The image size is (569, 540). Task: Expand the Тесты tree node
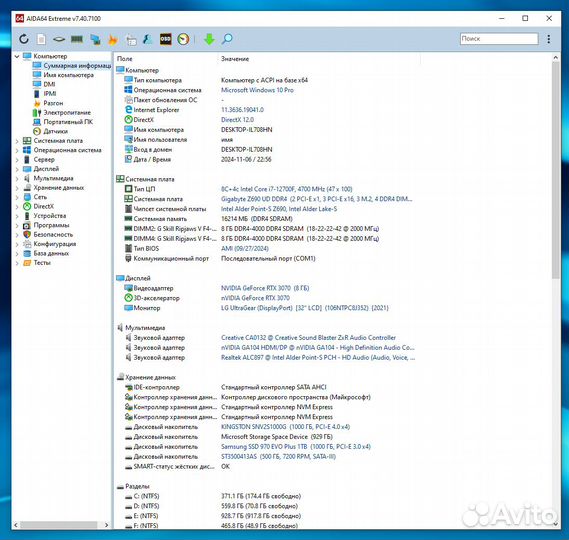pos(17,263)
